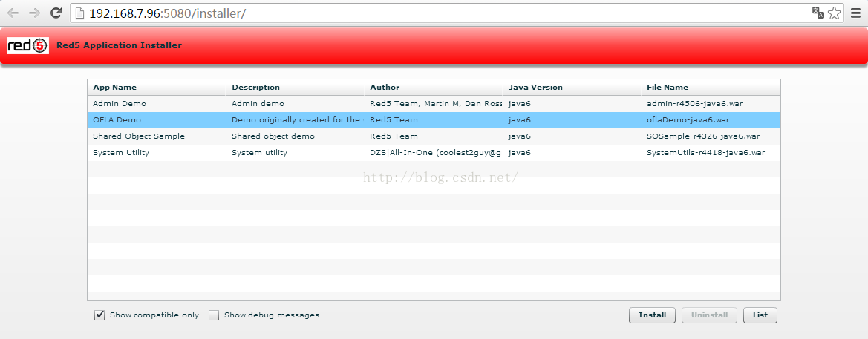Click the List button

pyautogui.click(x=760, y=315)
